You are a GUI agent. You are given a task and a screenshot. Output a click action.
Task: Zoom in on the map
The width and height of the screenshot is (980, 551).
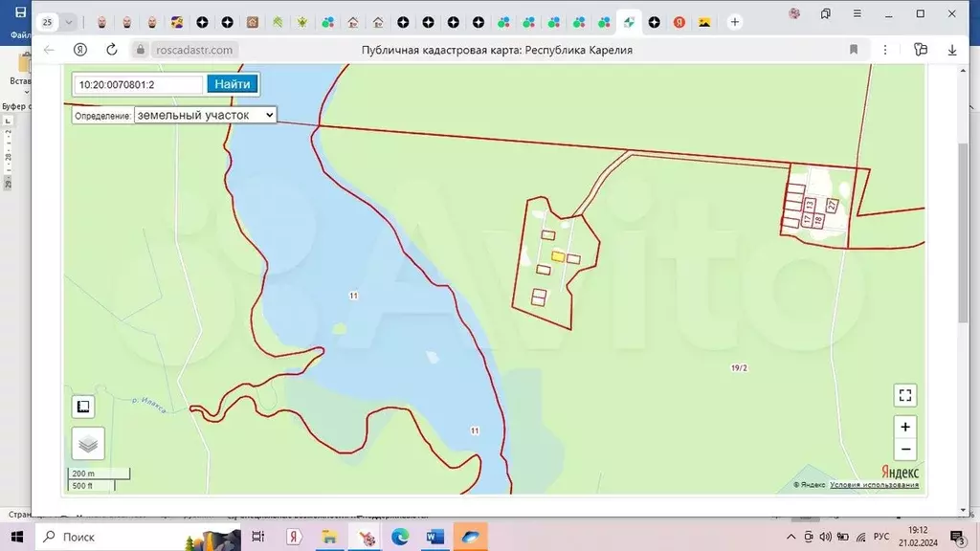point(904,427)
